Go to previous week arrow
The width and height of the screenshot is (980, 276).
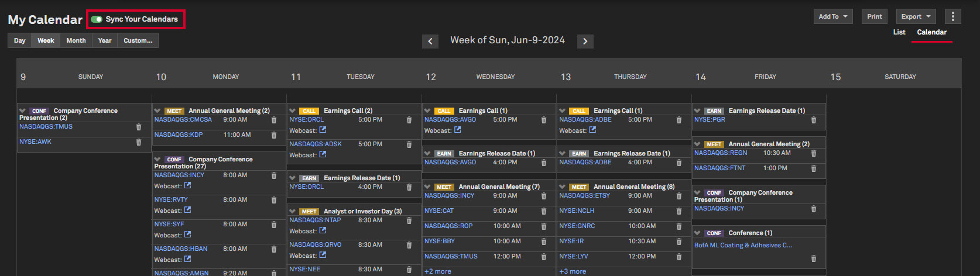pyautogui.click(x=430, y=41)
